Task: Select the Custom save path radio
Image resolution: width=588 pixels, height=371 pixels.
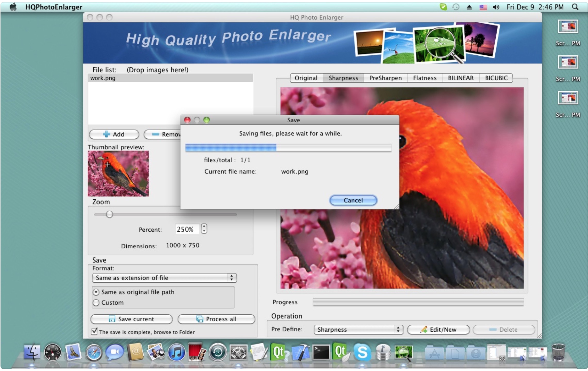Action: (96, 302)
